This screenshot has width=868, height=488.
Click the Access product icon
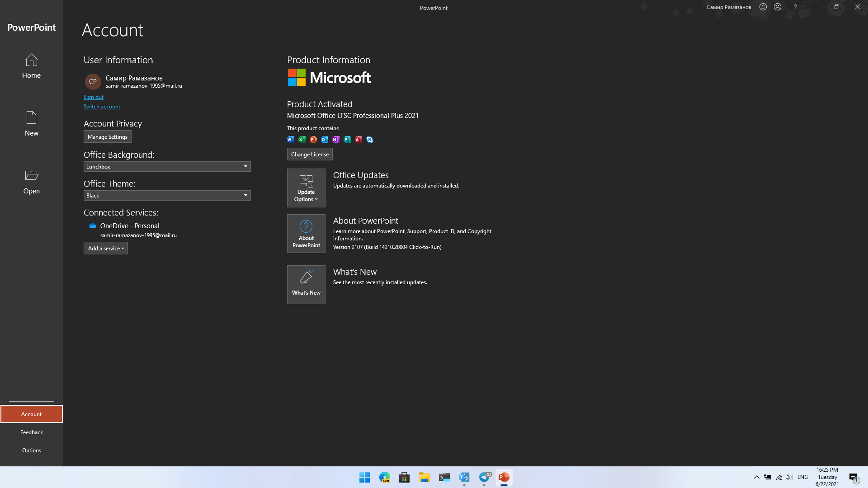359,140
